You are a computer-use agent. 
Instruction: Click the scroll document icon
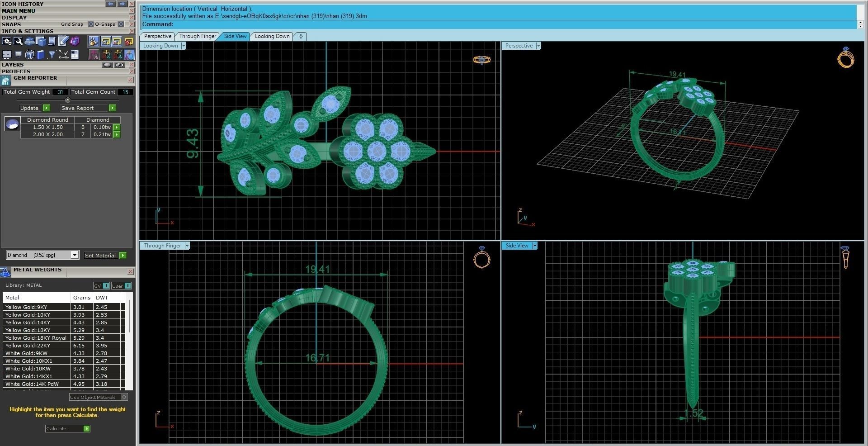coord(52,42)
